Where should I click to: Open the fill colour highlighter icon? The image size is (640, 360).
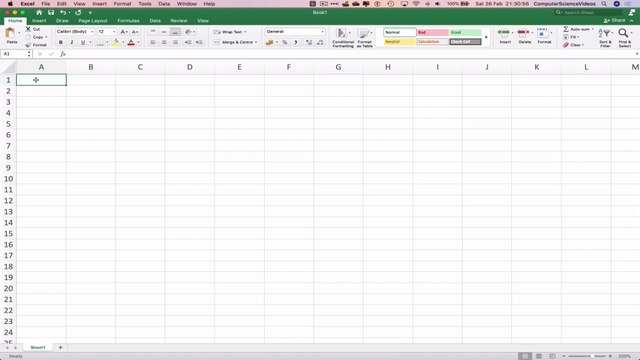click(x=116, y=42)
